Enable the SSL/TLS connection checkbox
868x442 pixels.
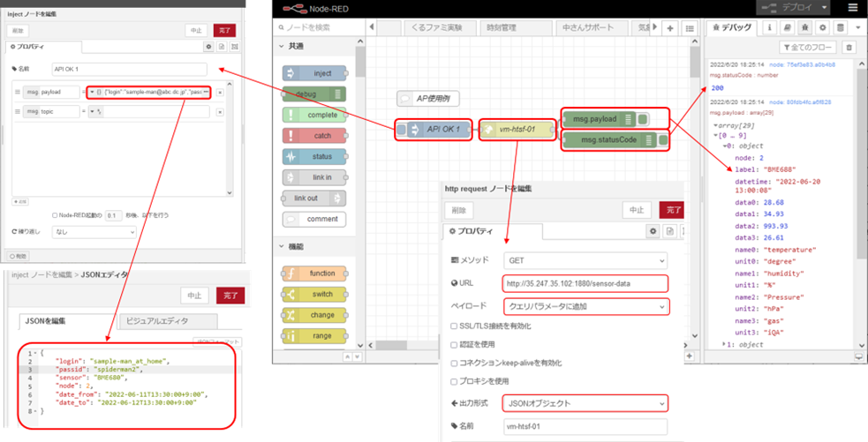click(454, 326)
